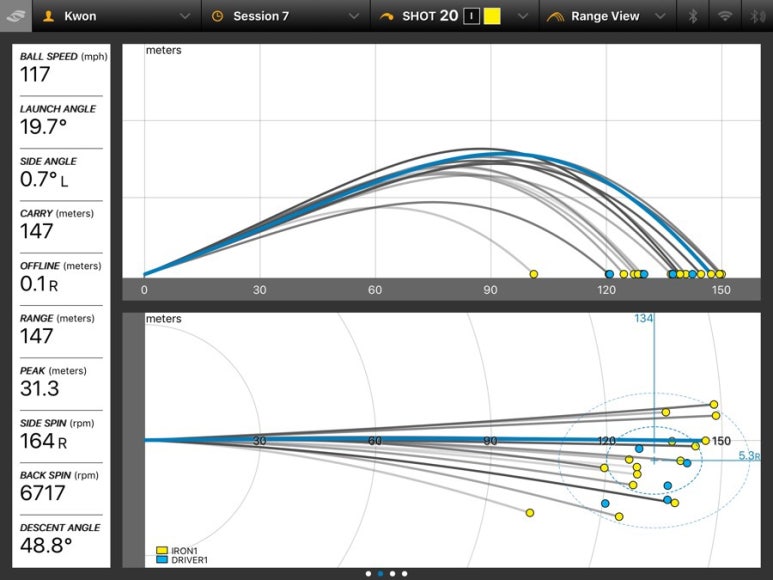Open the Range View menu label

pyautogui.click(x=605, y=16)
